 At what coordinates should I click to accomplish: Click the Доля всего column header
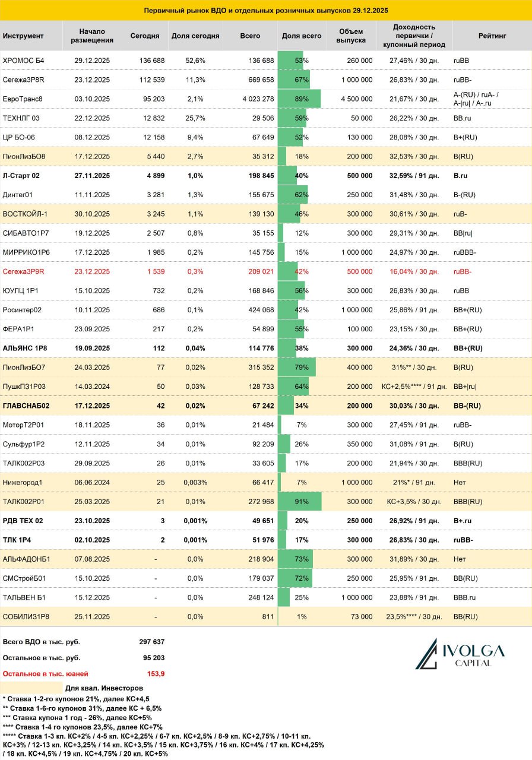point(302,36)
